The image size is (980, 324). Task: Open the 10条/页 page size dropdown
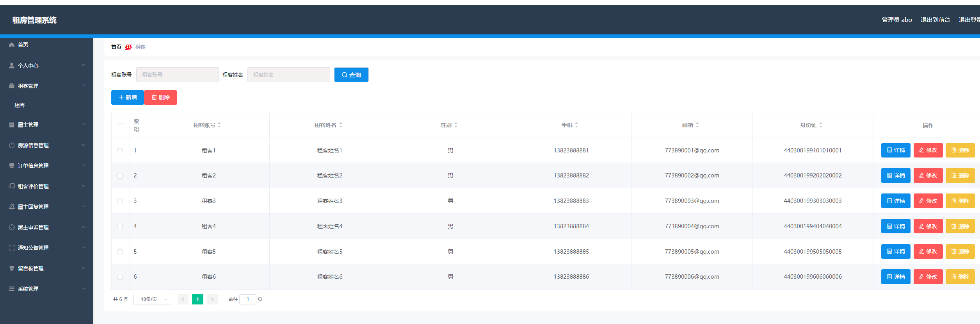pyautogui.click(x=151, y=299)
